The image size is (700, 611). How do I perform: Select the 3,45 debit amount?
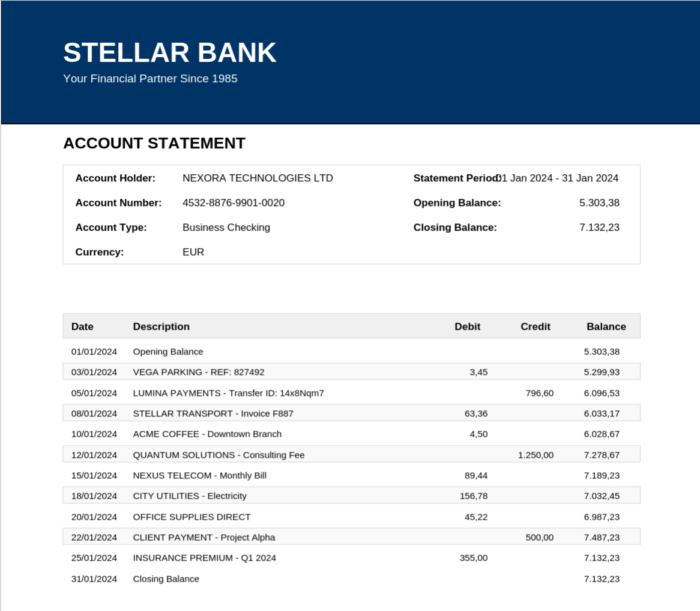[x=478, y=372]
